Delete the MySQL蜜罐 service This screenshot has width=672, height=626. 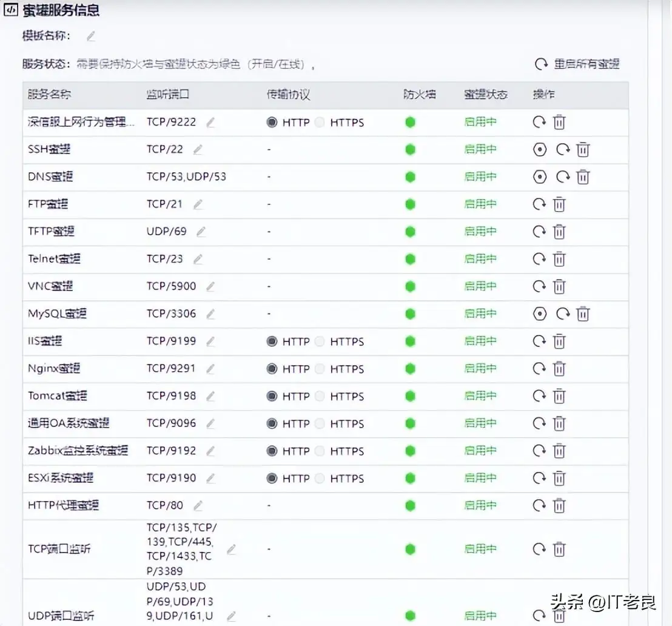click(583, 314)
